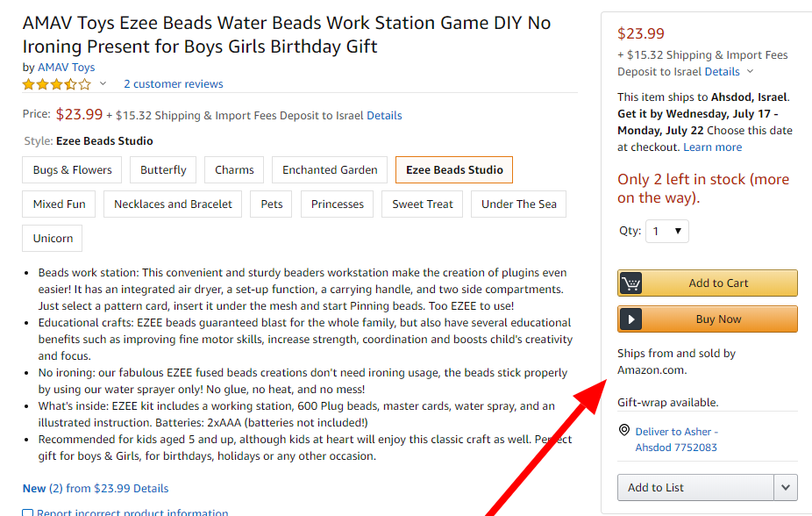This screenshot has width=812, height=516.
Task: Open the 2 customer reviews link
Action: tap(174, 84)
